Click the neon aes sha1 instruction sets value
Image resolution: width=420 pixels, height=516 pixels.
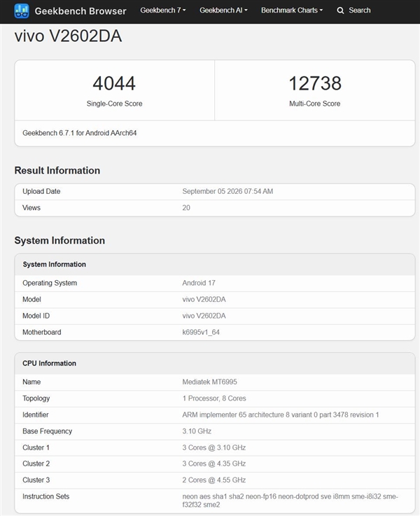click(x=290, y=501)
